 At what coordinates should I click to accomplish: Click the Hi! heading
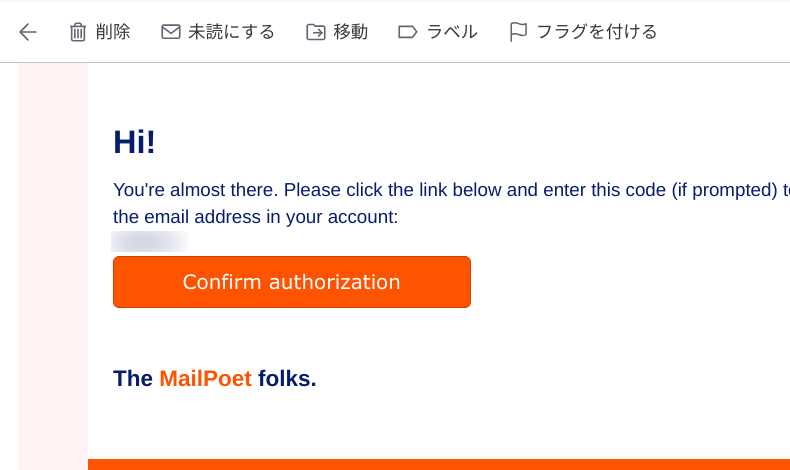click(134, 142)
